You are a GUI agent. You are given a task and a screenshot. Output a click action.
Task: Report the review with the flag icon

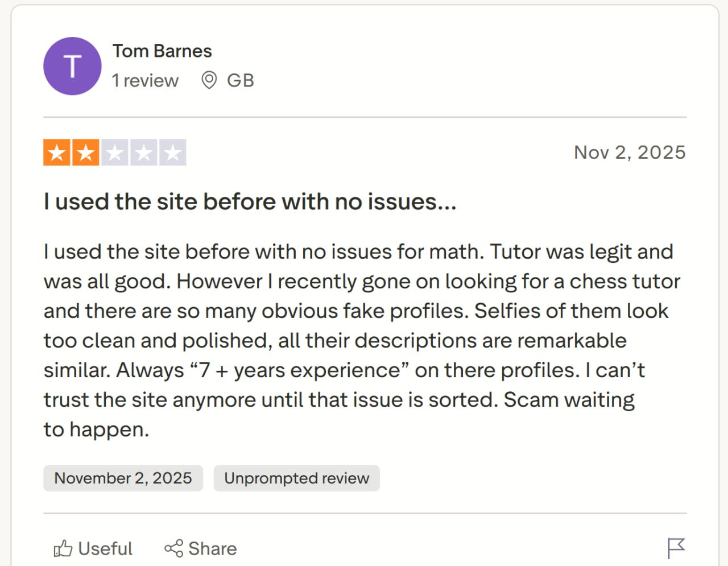click(676, 548)
